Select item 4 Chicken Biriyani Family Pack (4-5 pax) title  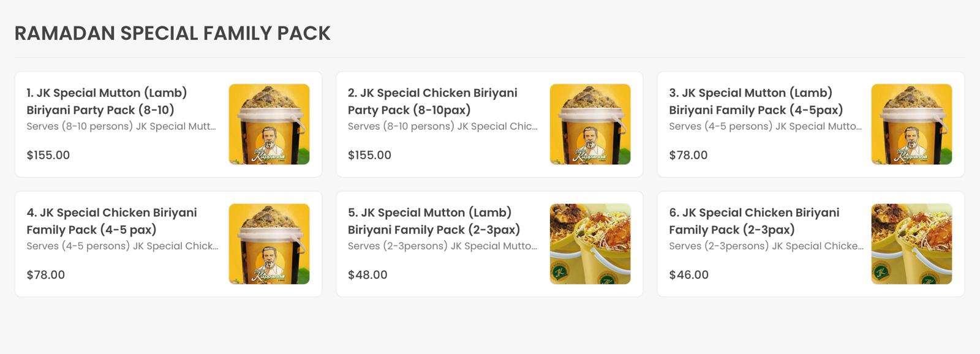111,220
